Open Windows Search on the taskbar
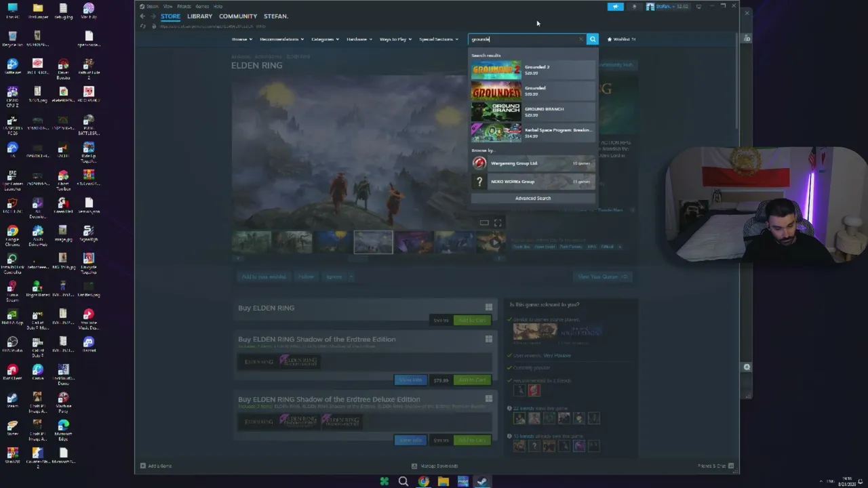 (403, 481)
